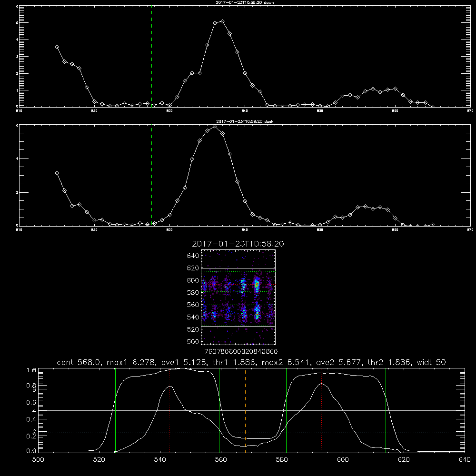Select the spectral heatmap image

coord(238,297)
